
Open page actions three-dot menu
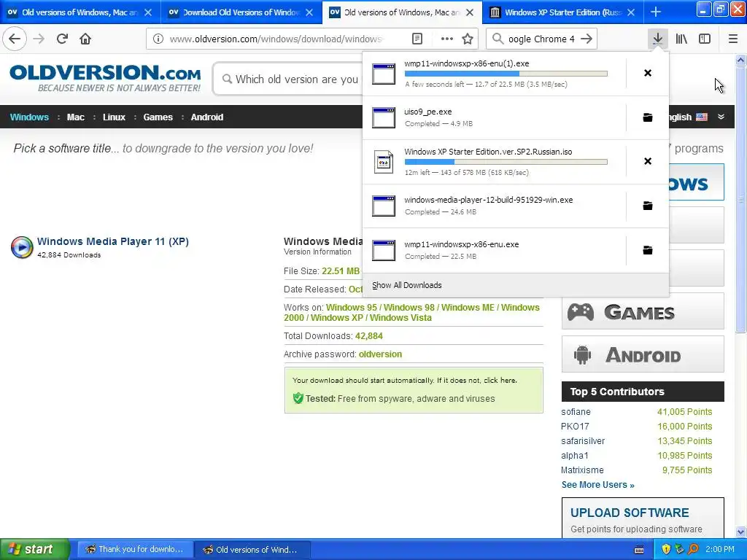pos(447,39)
